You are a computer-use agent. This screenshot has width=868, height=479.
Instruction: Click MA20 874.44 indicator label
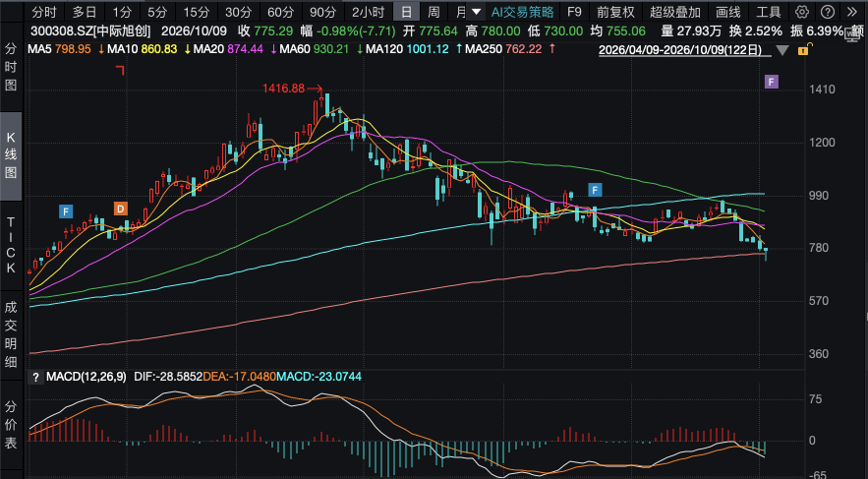pos(227,49)
